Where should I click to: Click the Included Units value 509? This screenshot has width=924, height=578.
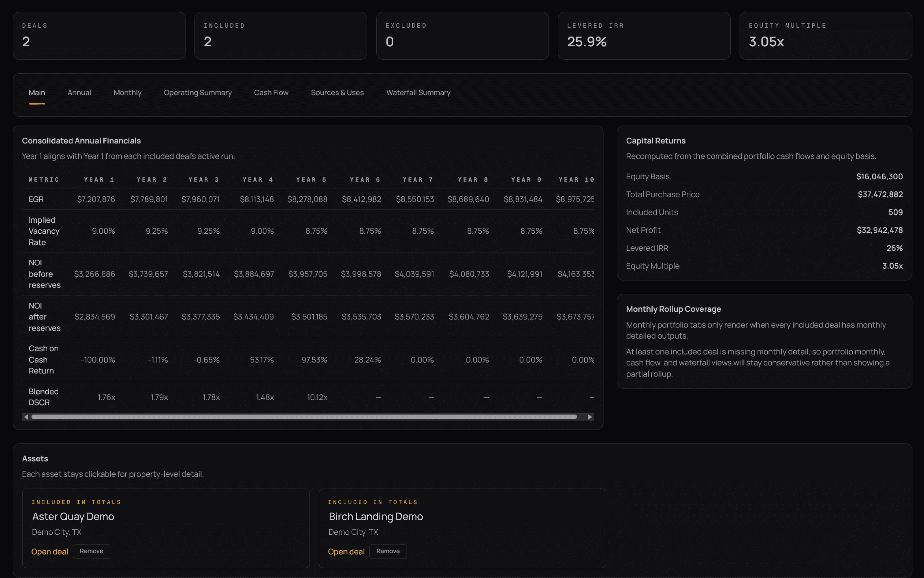point(895,212)
